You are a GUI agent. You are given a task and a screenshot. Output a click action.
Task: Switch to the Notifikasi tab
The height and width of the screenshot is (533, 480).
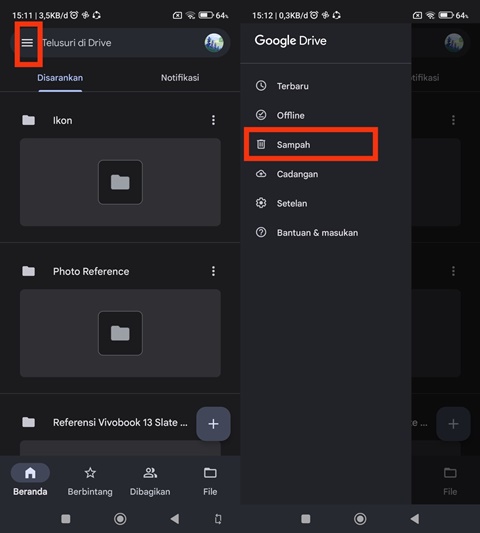click(x=180, y=78)
